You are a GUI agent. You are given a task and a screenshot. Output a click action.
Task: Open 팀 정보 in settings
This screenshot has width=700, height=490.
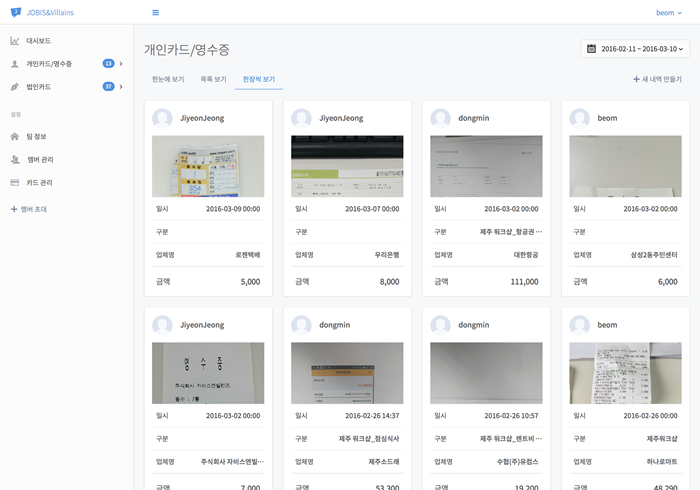36,137
